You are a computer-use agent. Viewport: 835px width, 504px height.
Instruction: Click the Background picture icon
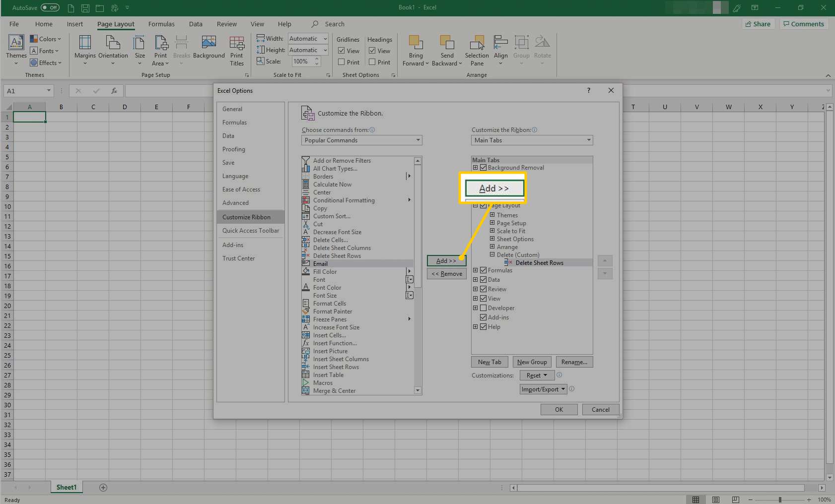click(x=209, y=43)
